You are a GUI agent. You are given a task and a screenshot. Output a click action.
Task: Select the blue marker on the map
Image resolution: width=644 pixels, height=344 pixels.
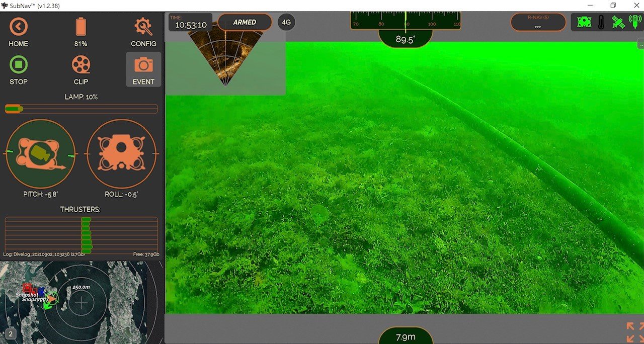(42, 291)
